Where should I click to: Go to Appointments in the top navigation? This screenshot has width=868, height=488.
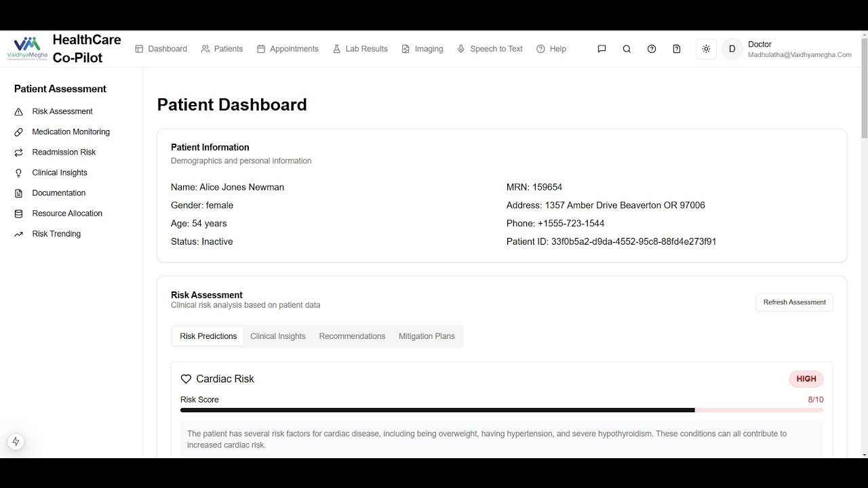tap(288, 49)
